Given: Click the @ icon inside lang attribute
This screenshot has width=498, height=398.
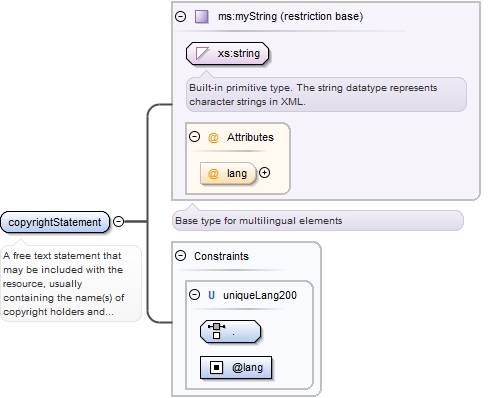Looking at the screenshot, I should (x=213, y=173).
